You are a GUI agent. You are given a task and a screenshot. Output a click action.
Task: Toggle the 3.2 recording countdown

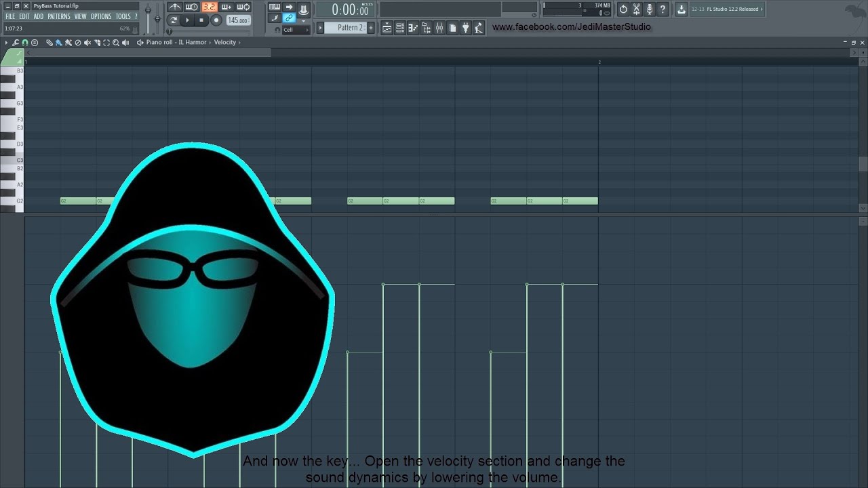pyautogui.click(x=209, y=7)
